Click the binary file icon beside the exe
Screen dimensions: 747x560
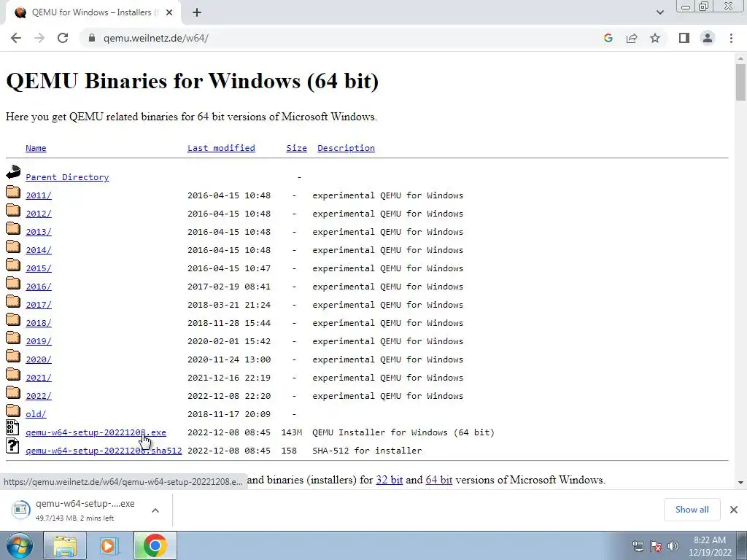pyautogui.click(x=13, y=427)
